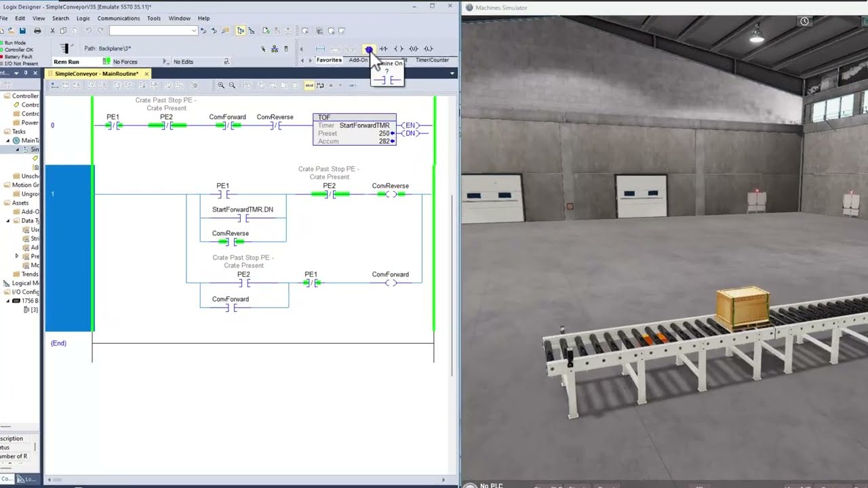868x488 pixels.
Task: Switch to the Favorites instruction tab
Action: [329, 60]
